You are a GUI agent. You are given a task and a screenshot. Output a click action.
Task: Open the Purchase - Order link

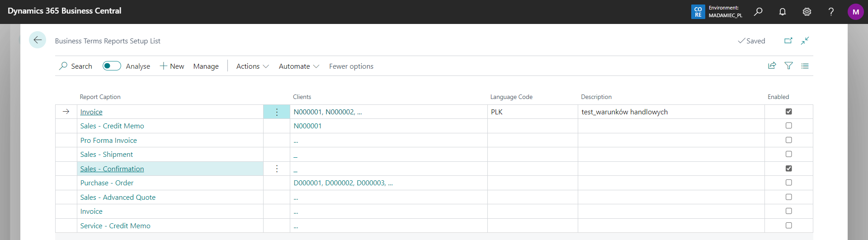[107, 183]
